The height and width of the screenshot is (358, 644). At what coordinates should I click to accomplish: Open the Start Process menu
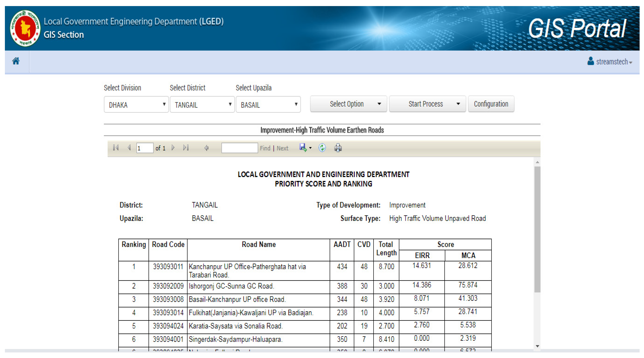click(427, 104)
